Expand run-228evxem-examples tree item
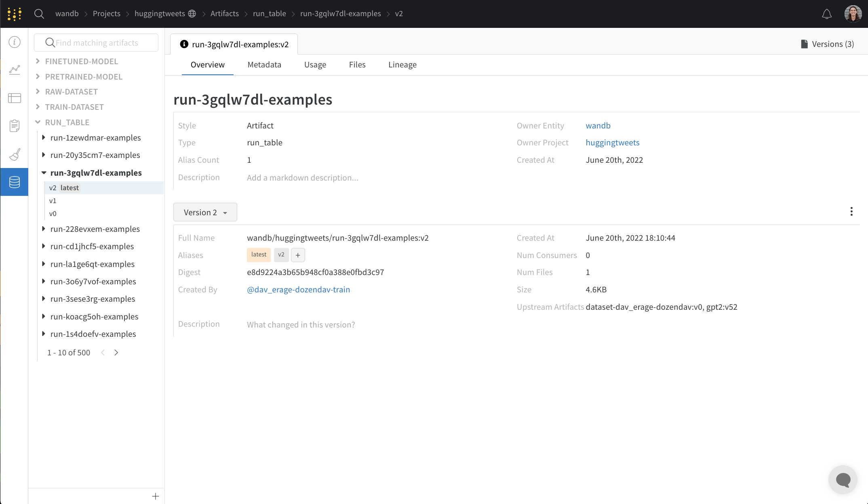The height and width of the screenshot is (504, 868). tap(44, 229)
